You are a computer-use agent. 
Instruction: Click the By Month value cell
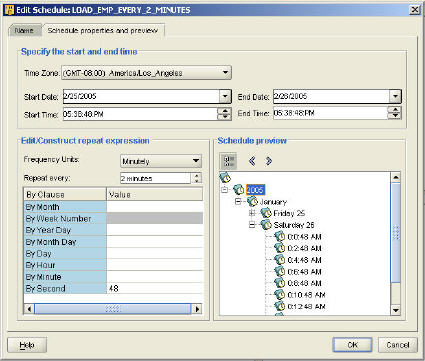pyautogui.click(x=155, y=207)
